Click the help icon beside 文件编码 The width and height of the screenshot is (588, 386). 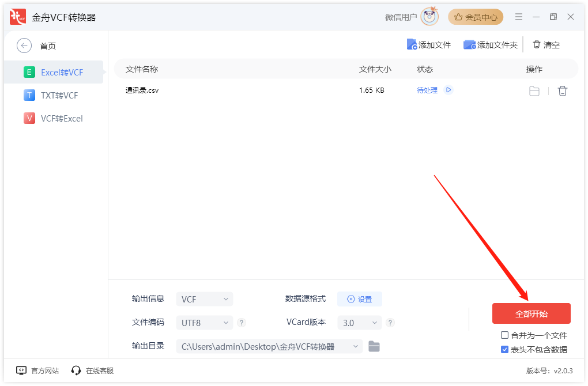click(242, 323)
